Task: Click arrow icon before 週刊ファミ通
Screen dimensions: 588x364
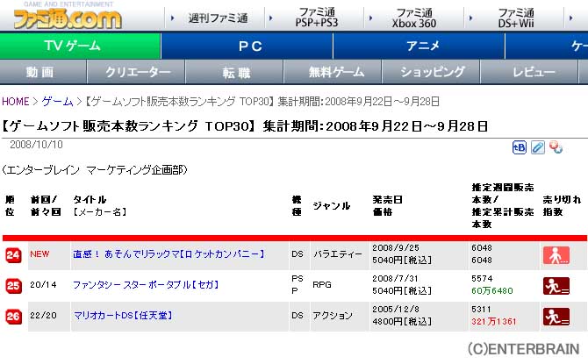Action: point(173,18)
